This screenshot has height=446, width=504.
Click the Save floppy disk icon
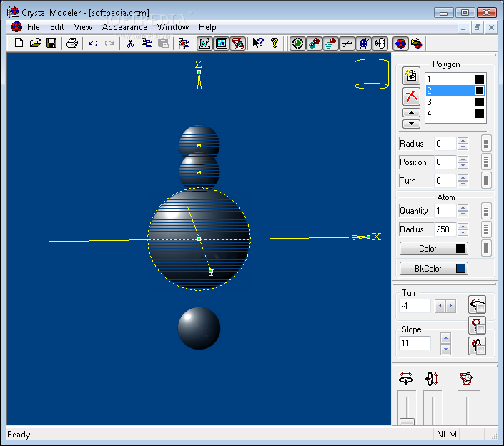tap(51, 43)
